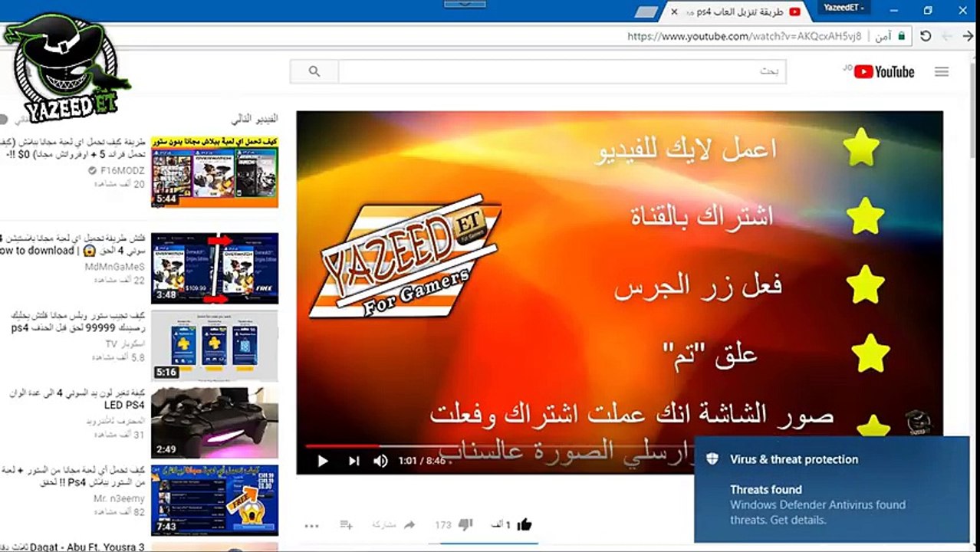Open the three-dots more actions menu
Image resolution: width=980 pixels, height=552 pixels.
tap(311, 526)
